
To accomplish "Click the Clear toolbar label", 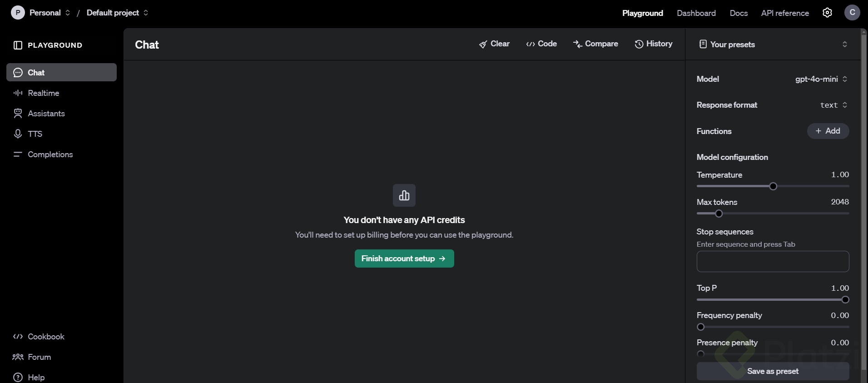I will [x=500, y=44].
